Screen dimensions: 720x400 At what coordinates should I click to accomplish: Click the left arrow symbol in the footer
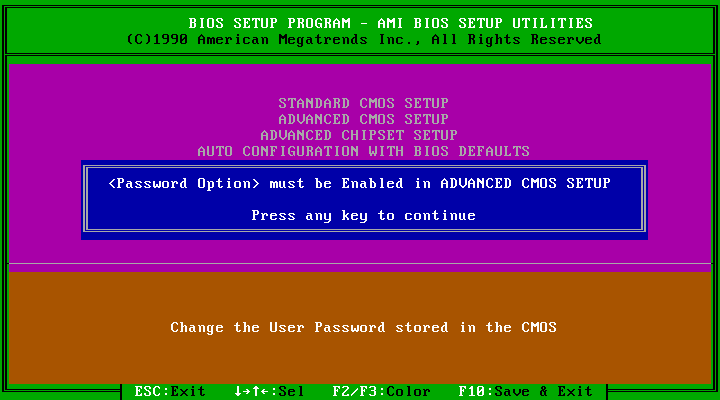(264, 392)
